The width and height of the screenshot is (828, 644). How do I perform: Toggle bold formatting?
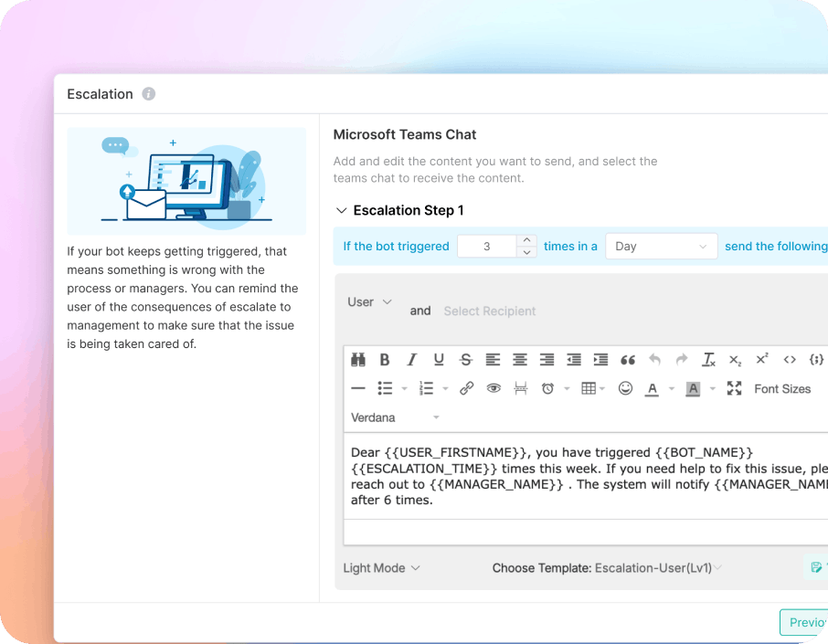(385, 360)
